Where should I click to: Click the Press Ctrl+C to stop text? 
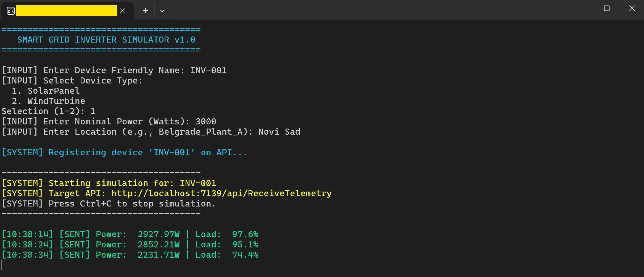[132, 204]
